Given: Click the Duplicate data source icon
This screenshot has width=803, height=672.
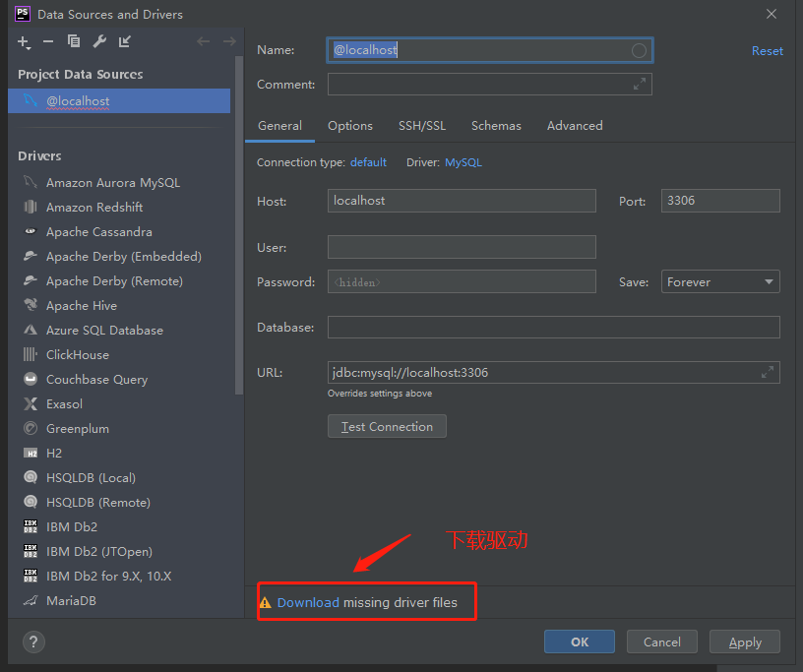Looking at the screenshot, I should click(74, 41).
